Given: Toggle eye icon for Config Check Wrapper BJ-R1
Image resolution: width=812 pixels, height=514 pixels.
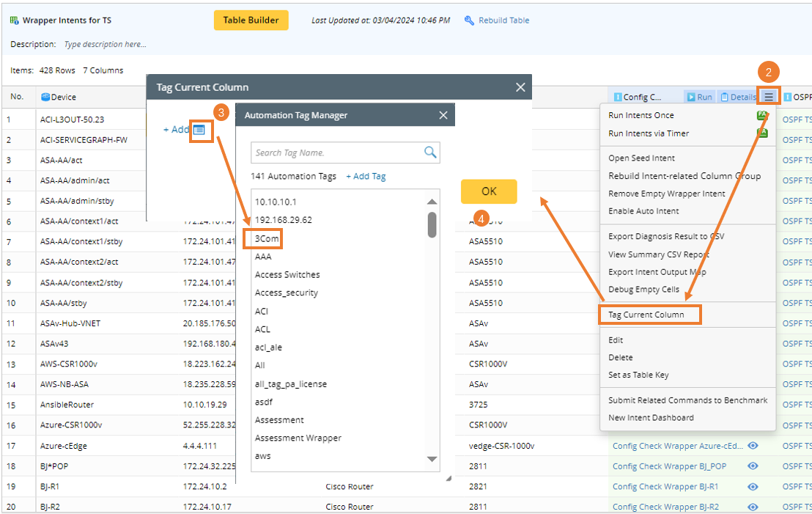Looking at the screenshot, I should coord(753,487).
